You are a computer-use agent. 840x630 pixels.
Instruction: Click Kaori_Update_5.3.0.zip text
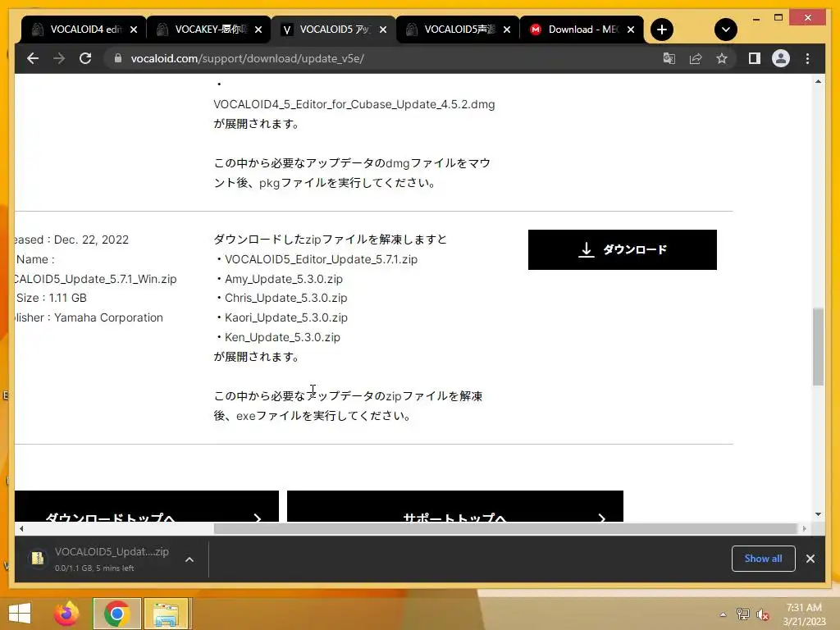coord(286,317)
